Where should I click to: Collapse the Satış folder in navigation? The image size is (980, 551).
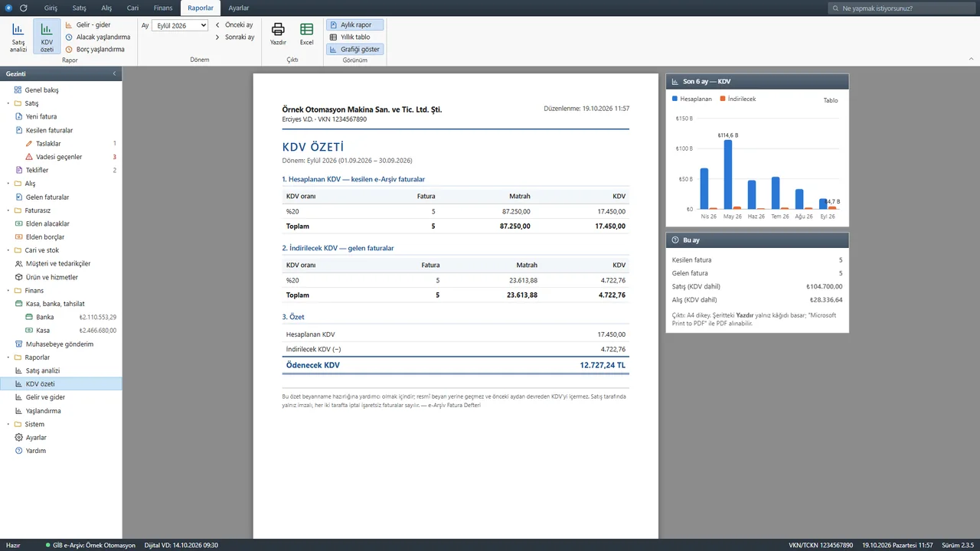point(8,103)
